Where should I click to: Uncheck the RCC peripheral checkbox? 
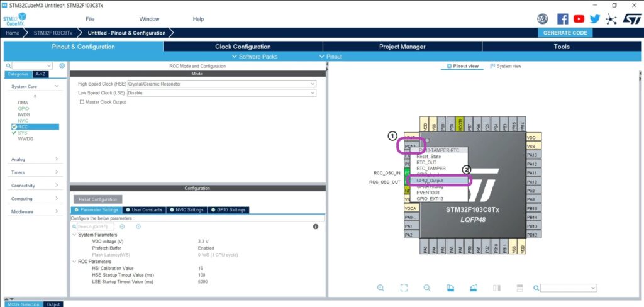tap(14, 127)
